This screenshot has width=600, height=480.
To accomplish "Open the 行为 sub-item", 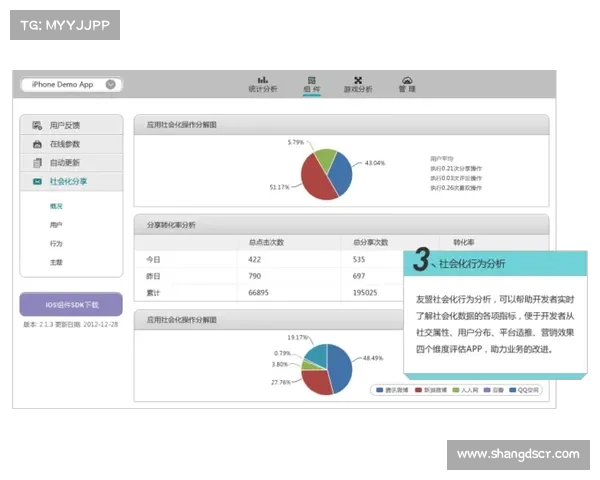I will (x=56, y=243).
